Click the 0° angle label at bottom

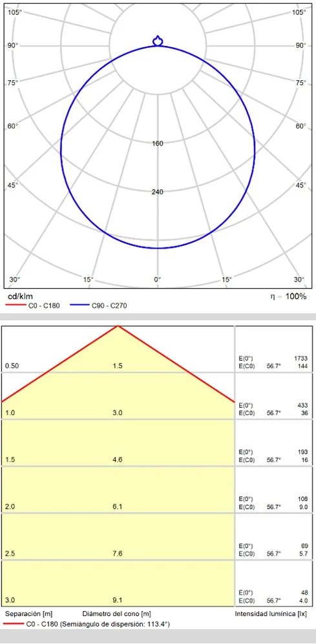click(158, 280)
